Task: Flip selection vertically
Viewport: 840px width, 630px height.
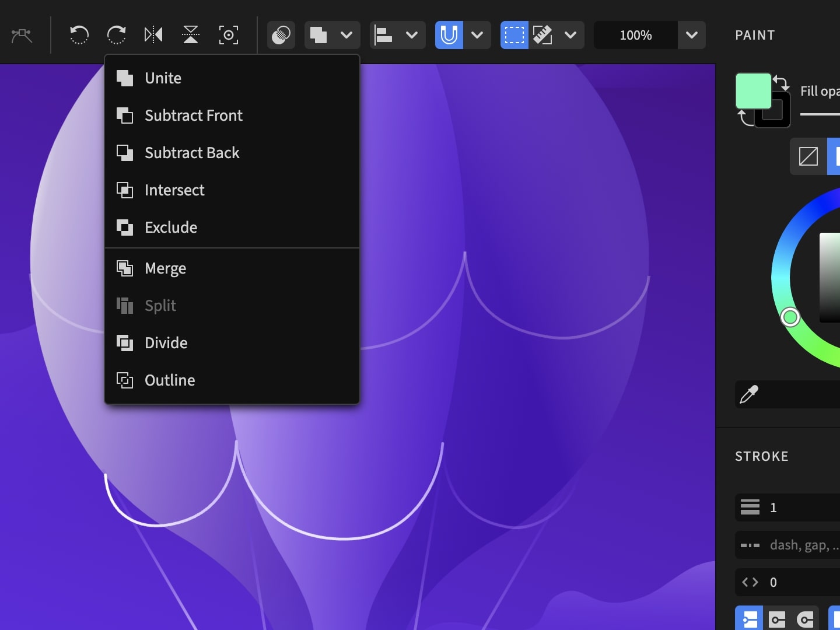Action: point(191,35)
